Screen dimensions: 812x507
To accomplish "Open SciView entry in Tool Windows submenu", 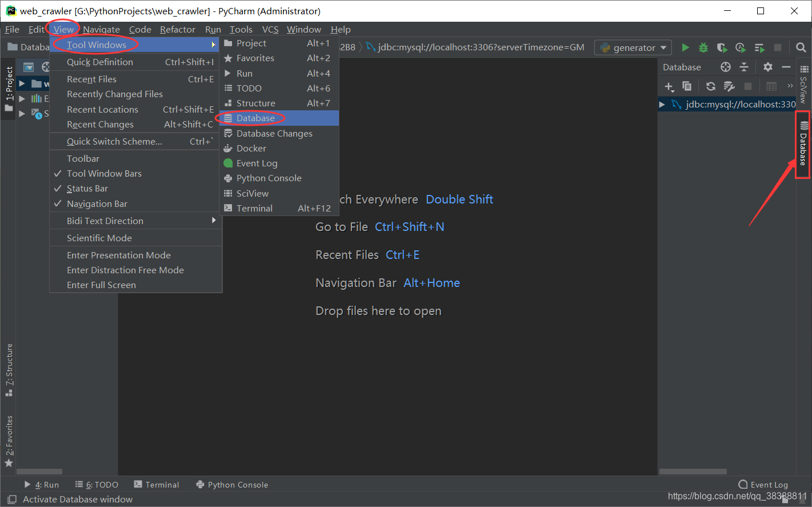I will [x=279, y=193].
